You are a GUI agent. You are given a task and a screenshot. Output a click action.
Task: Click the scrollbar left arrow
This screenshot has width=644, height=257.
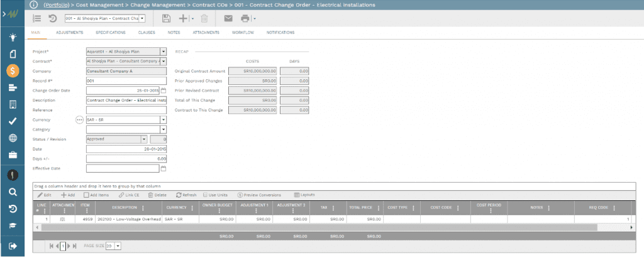coord(37,227)
